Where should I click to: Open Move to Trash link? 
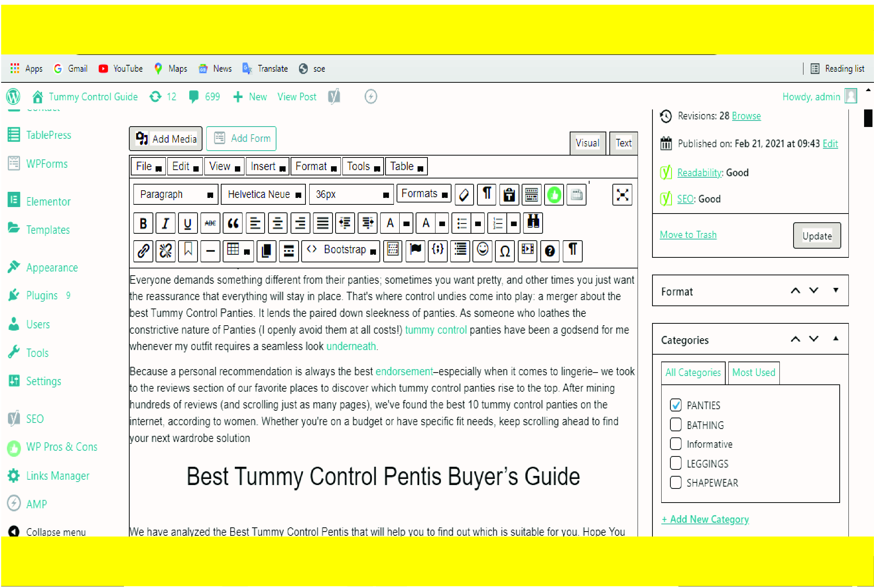688,235
